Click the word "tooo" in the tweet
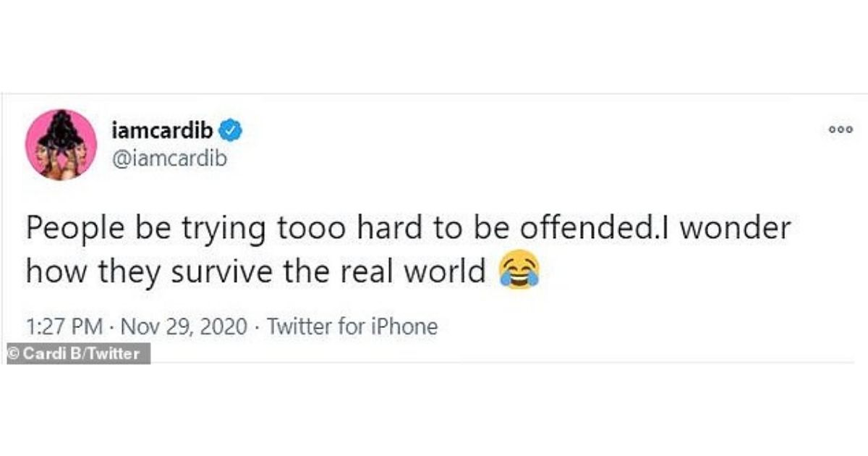Viewport: 868px width, 456px height. tap(301, 230)
